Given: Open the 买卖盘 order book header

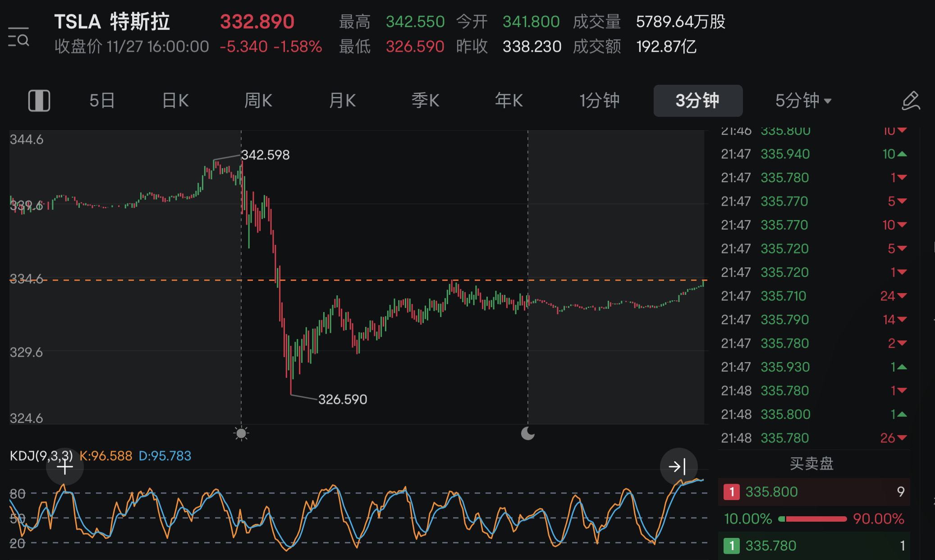Looking at the screenshot, I should tap(811, 464).
